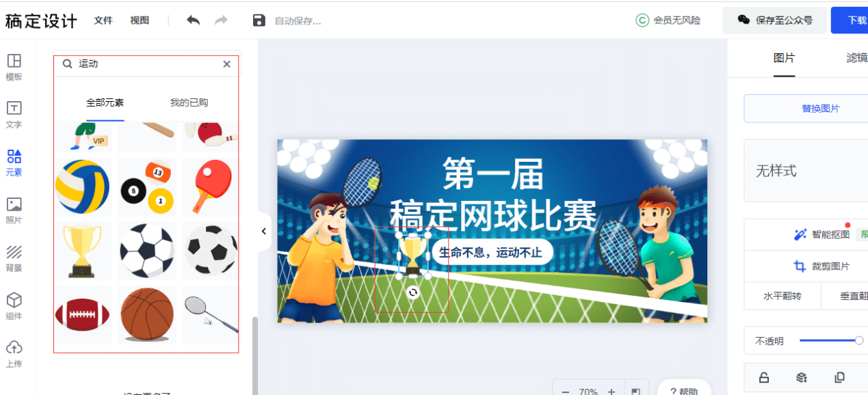Click the save disk icon
The height and width of the screenshot is (395, 868).
click(259, 21)
